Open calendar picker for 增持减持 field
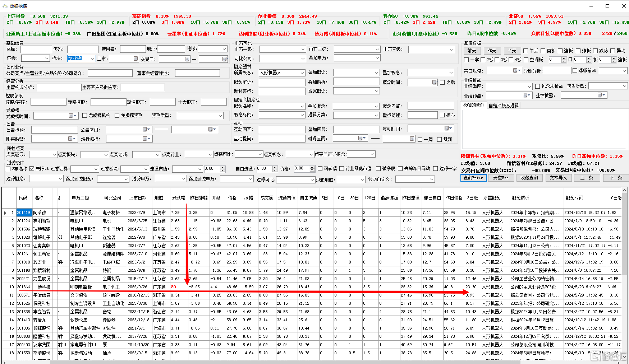 click(147, 139)
